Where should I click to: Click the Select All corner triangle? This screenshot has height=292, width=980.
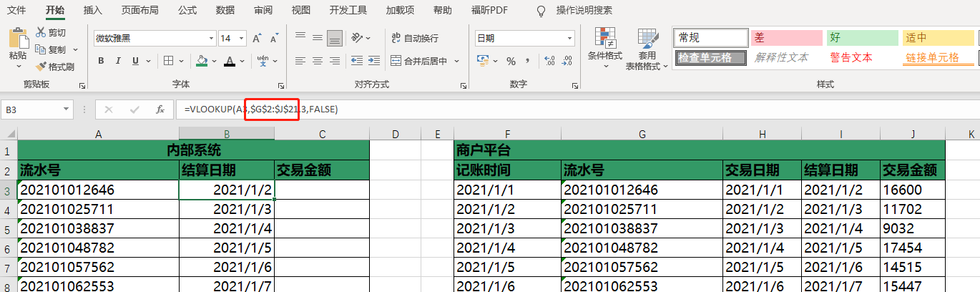[x=9, y=134]
